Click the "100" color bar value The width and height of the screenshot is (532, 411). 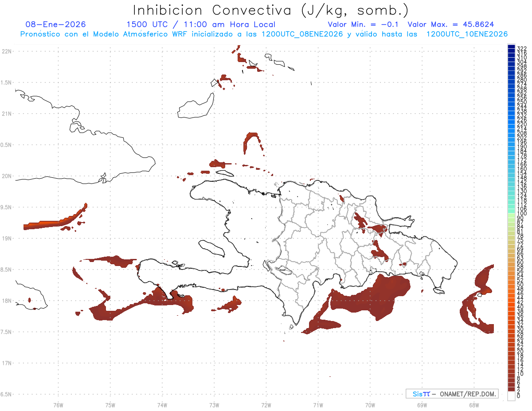pos(522,213)
